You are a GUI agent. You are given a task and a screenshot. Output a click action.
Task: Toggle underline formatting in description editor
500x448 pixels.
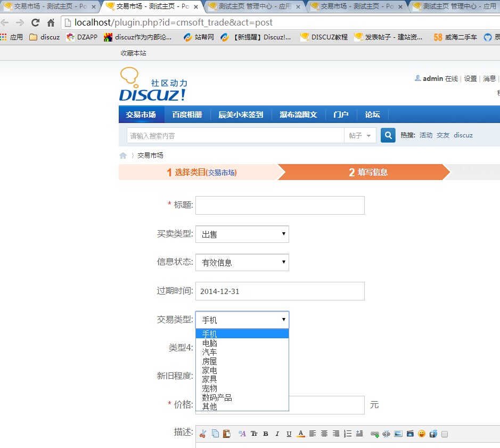point(289,434)
